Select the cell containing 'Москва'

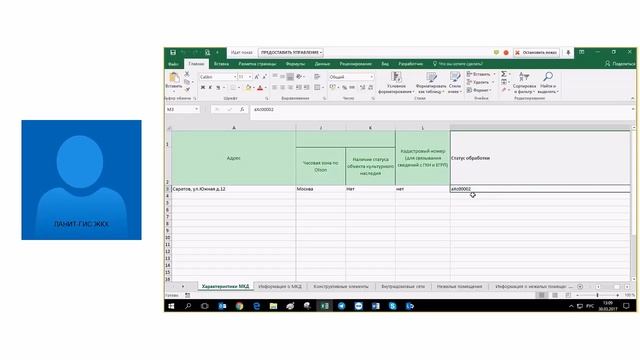pos(320,189)
